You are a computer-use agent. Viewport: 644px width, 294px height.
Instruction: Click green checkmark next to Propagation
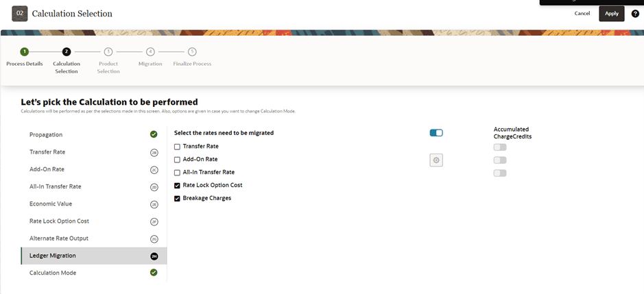154,134
